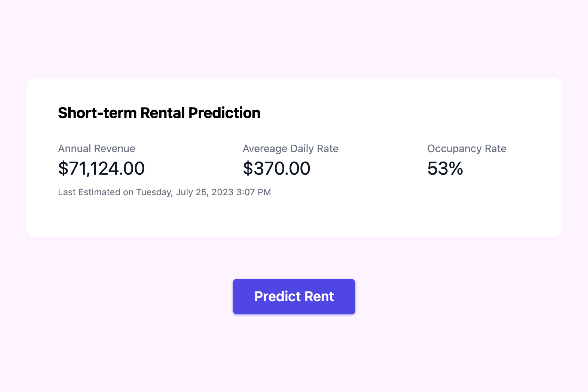
Task: Select the Avereage Daily Rate label
Action: point(290,148)
